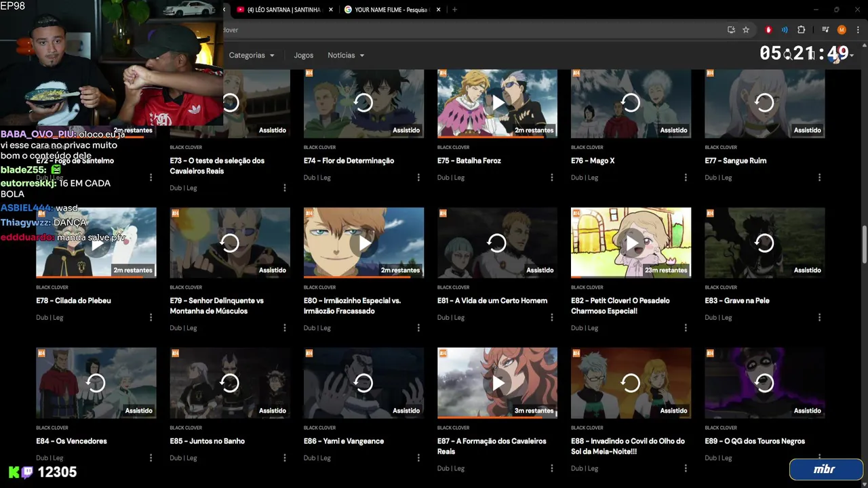The height and width of the screenshot is (488, 868).
Task: Expand the Notícias dropdown
Action: click(x=346, y=56)
